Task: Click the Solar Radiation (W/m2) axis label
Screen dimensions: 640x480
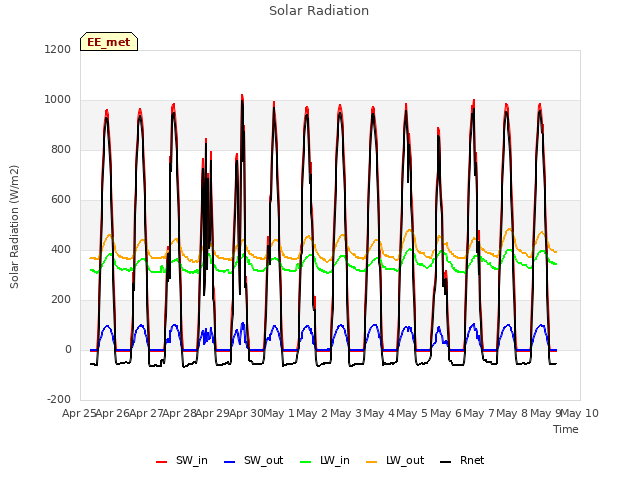Action: [x=14, y=227]
